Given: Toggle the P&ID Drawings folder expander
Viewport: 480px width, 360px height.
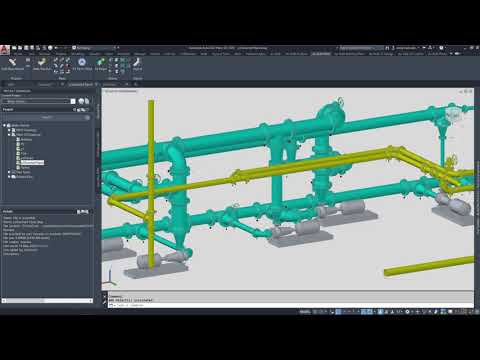Looking at the screenshot, I should pyautogui.click(x=9, y=130).
